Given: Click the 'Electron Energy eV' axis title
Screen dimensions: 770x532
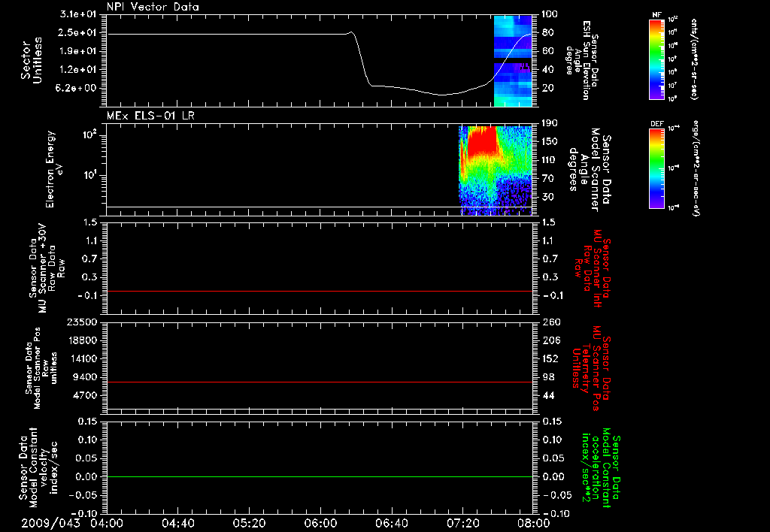Looking at the screenshot, I should 54,169.
